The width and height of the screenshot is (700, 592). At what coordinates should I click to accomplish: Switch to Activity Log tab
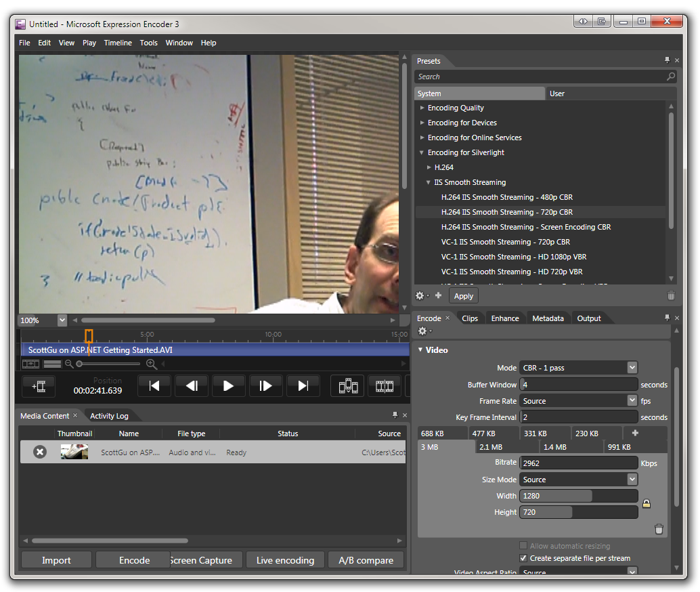(110, 416)
